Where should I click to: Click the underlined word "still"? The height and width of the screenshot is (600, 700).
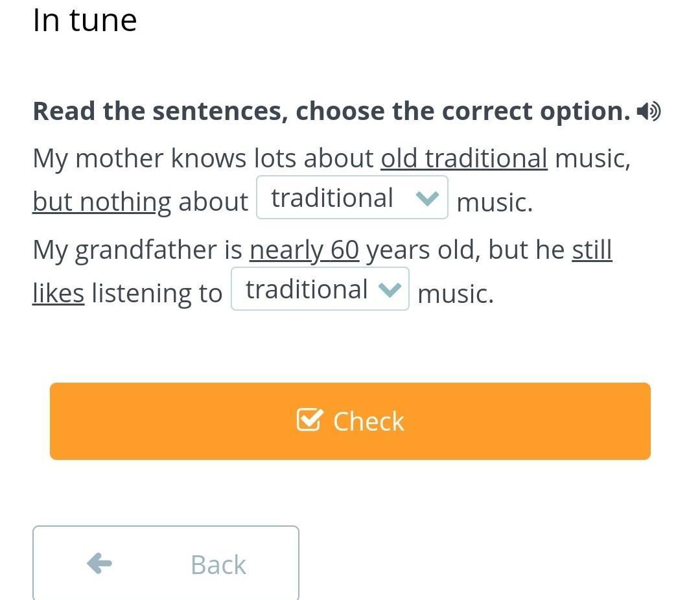click(592, 250)
